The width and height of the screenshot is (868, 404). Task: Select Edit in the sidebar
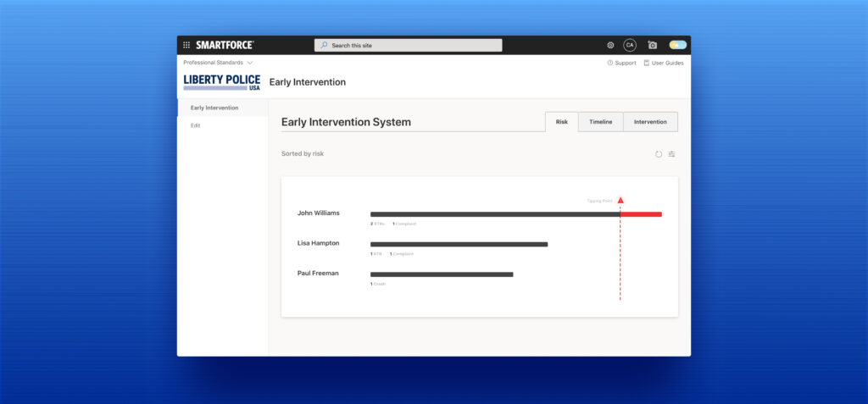tap(196, 125)
